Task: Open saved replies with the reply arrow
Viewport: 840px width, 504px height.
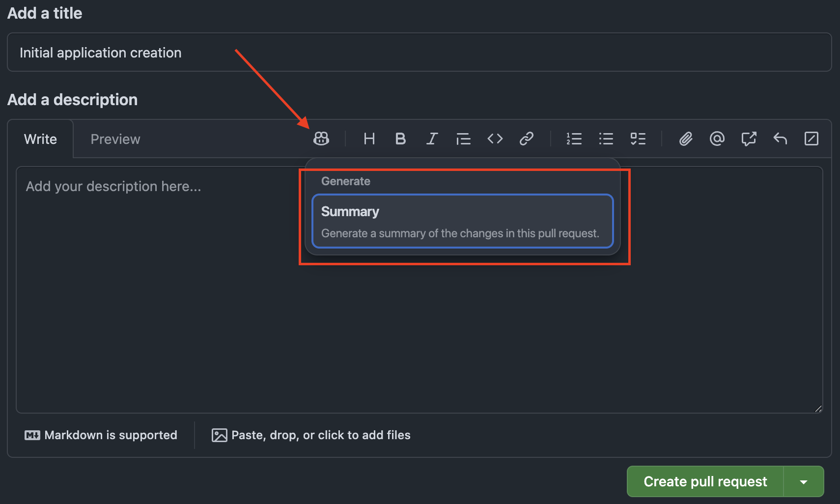Action: pos(780,139)
